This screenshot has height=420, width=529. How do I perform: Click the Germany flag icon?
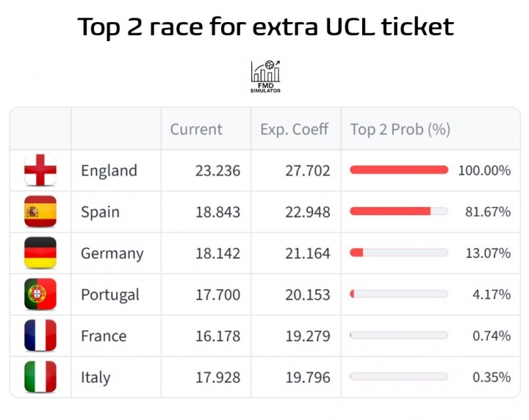coord(40,253)
